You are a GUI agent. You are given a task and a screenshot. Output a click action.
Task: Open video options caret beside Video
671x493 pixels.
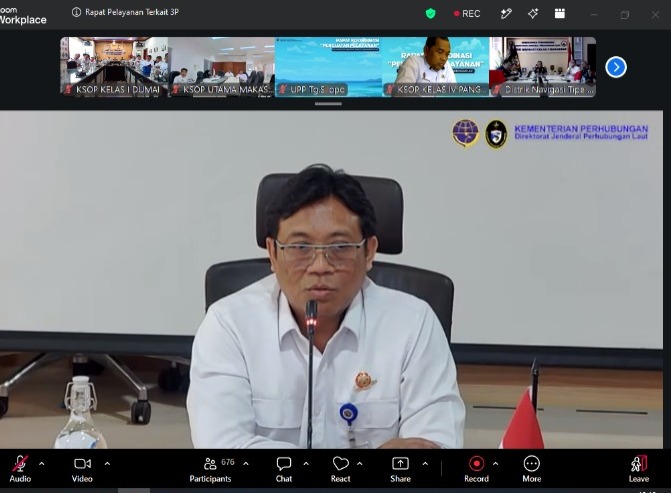point(107,463)
